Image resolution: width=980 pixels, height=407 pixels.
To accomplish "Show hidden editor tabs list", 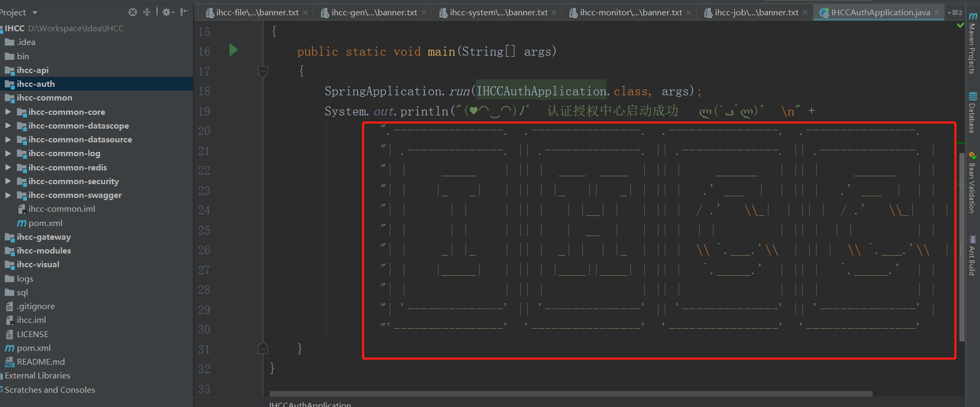I will click(x=955, y=12).
